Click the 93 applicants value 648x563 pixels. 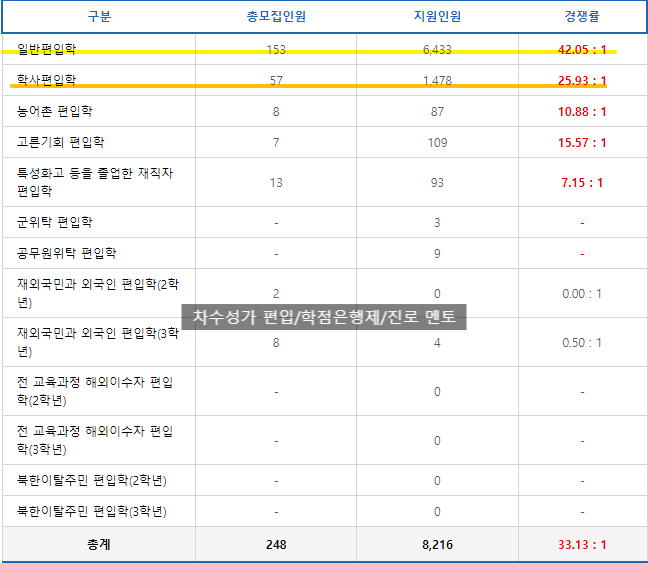437,183
